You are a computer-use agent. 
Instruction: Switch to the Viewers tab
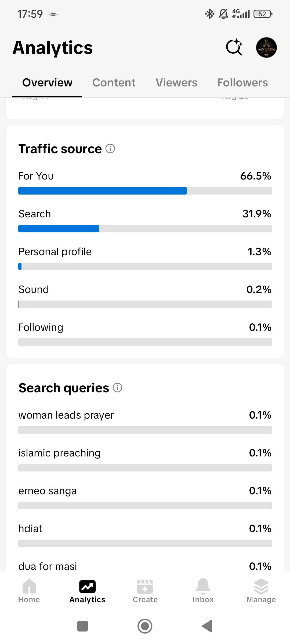[176, 83]
